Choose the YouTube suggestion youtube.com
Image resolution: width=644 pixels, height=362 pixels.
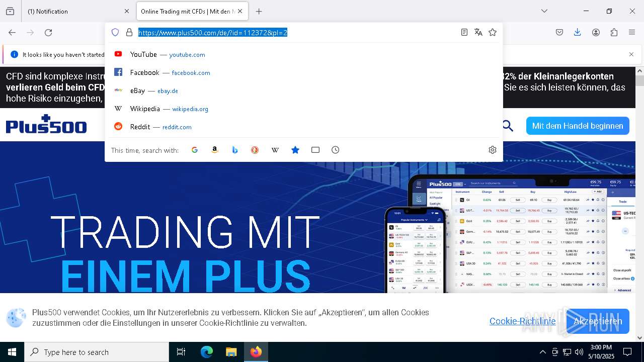click(x=304, y=54)
